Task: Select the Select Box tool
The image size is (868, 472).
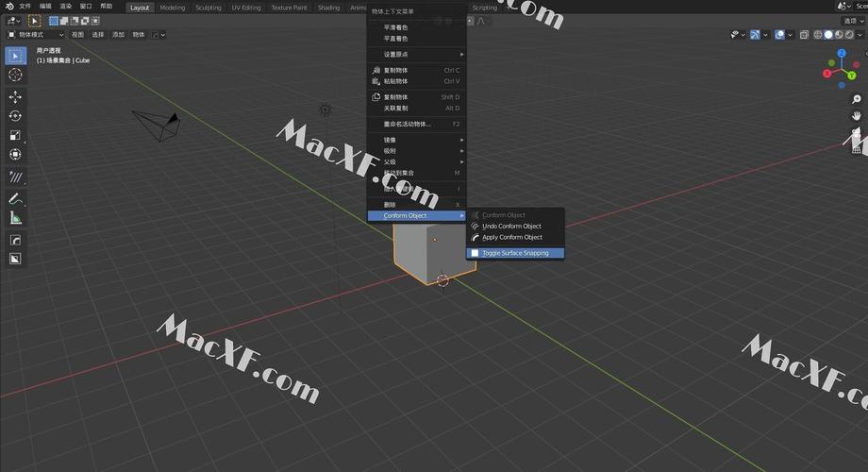Action: click(x=15, y=56)
